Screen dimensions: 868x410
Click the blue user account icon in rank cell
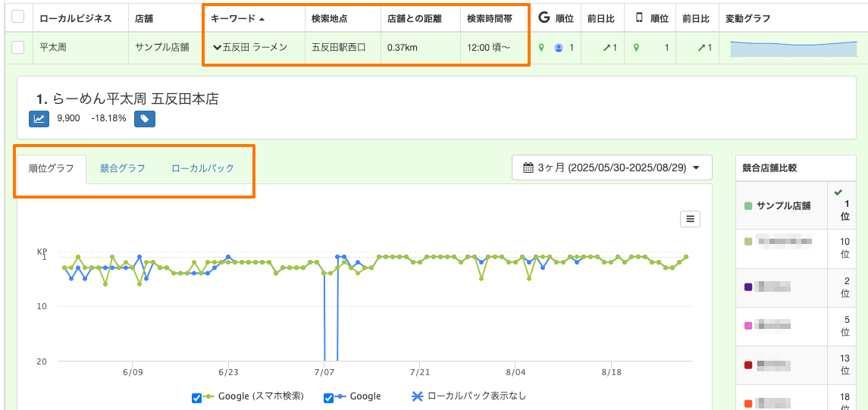[x=559, y=49]
